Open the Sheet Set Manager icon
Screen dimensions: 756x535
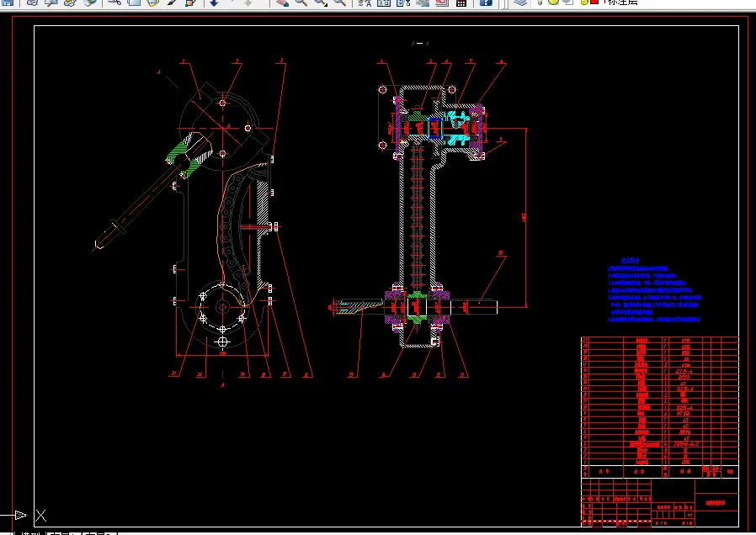[x=423, y=3]
